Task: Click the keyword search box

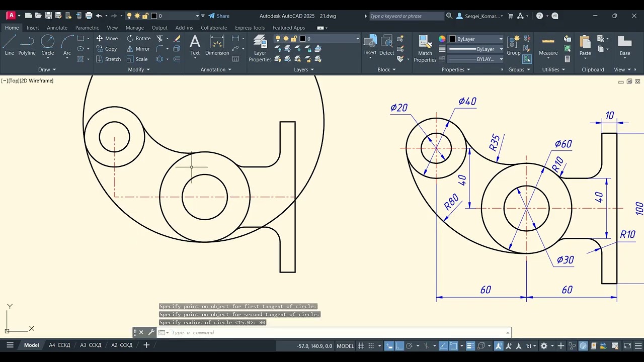Action: coord(407,16)
